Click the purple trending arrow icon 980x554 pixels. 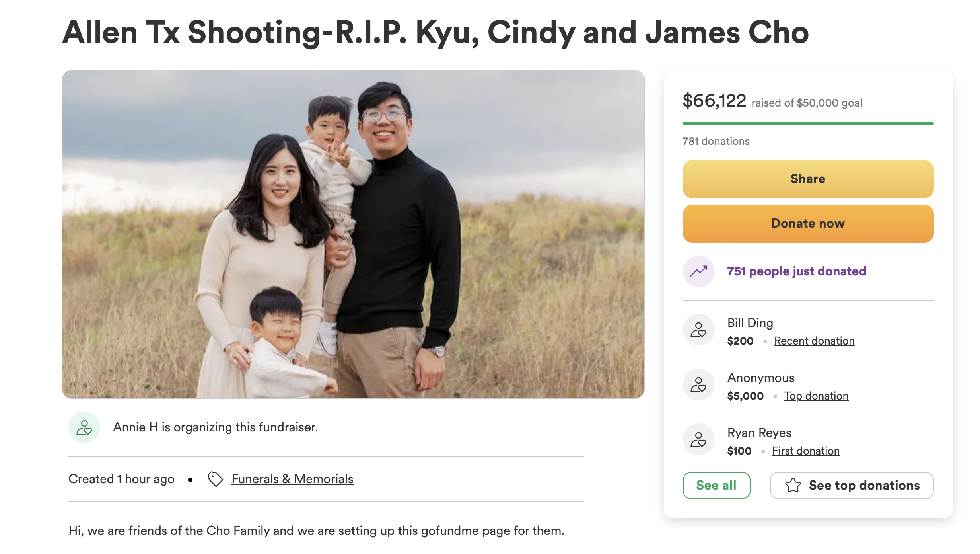698,271
